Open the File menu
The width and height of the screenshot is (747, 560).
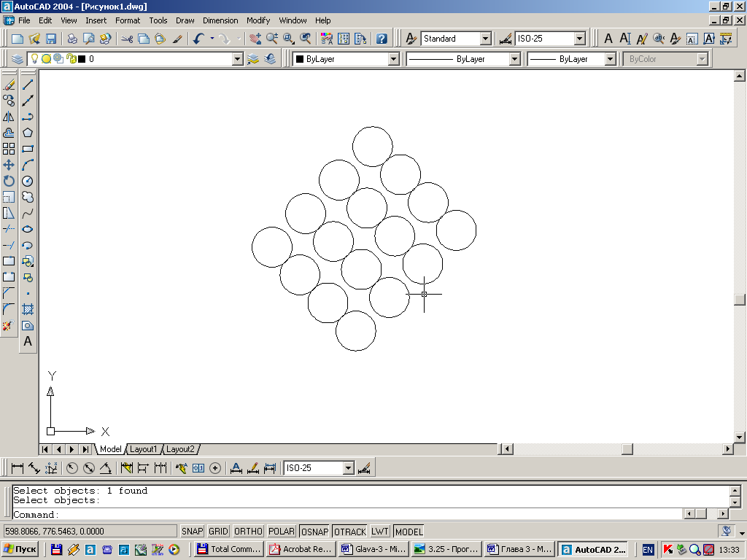[24, 20]
